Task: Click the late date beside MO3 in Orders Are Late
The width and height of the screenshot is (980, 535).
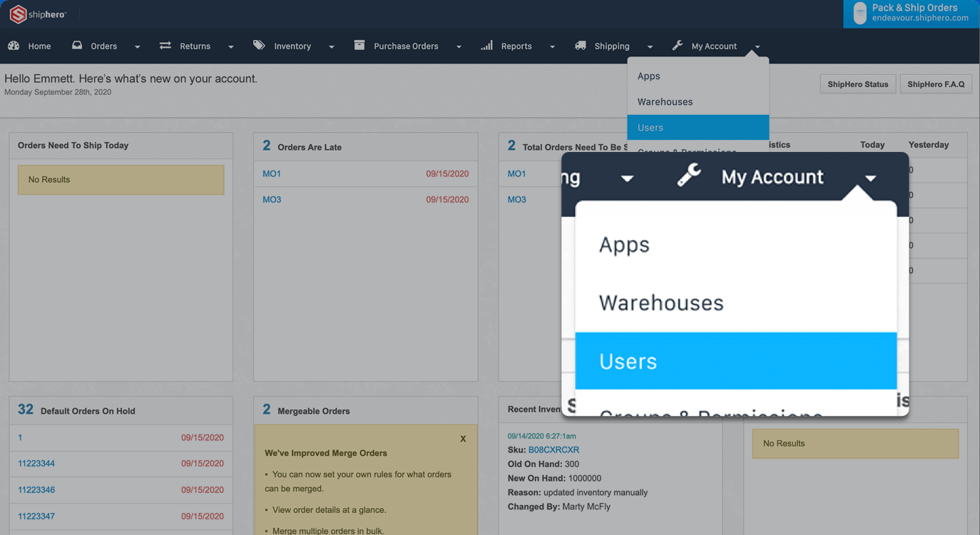Action: tap(447, 200)
